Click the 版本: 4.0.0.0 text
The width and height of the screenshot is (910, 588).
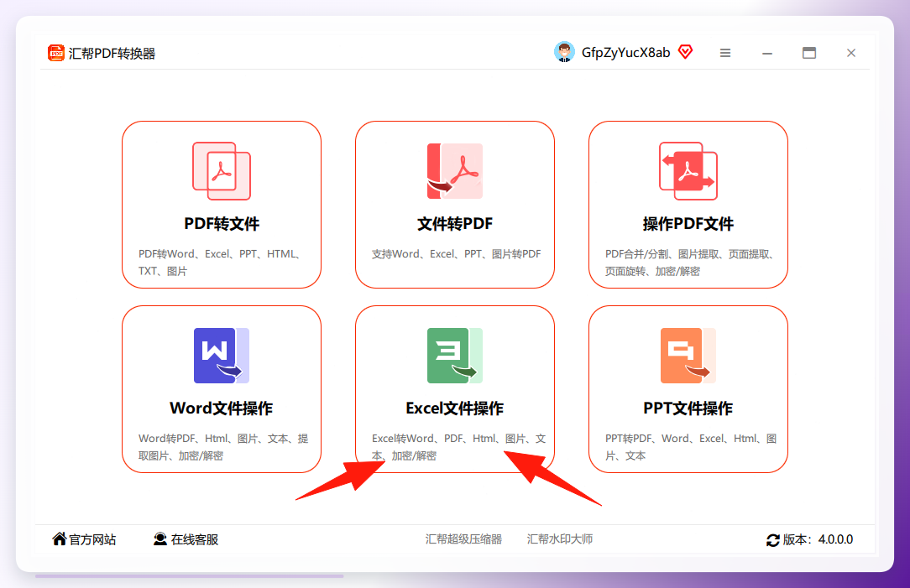[818, 539]
